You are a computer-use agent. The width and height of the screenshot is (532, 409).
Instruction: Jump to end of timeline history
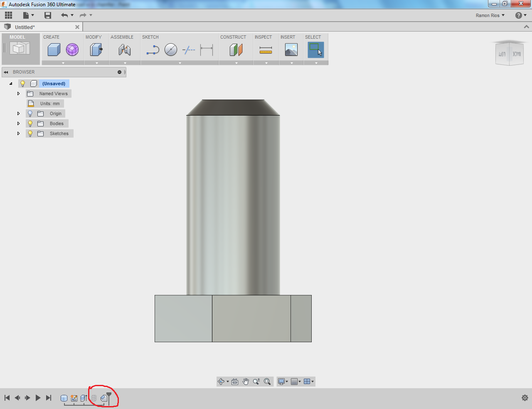48,397
